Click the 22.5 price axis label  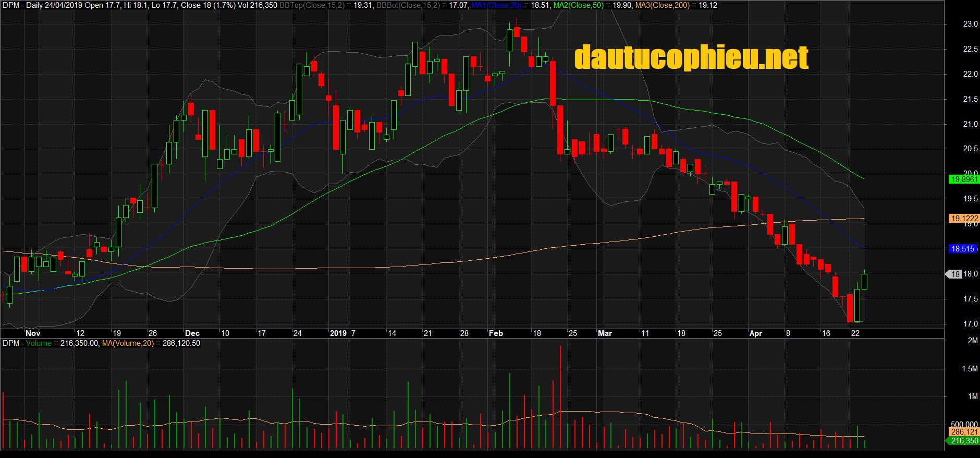click(970, 49)
